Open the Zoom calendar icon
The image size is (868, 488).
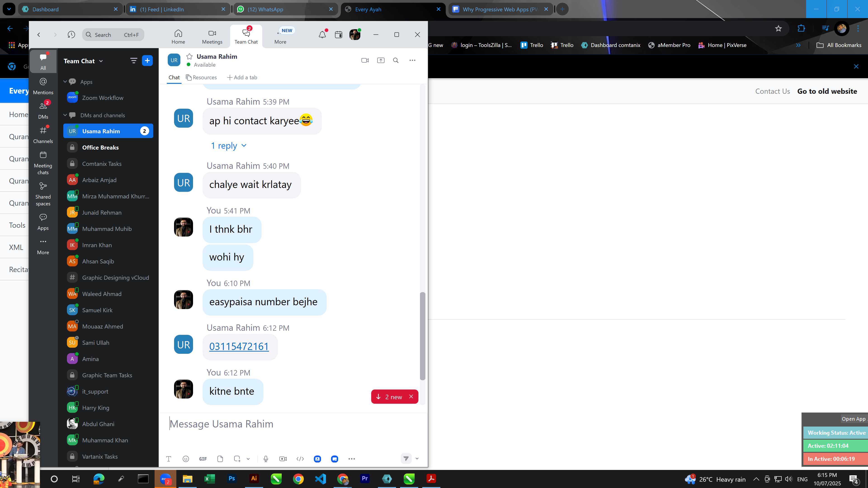[x=339, y=34]
